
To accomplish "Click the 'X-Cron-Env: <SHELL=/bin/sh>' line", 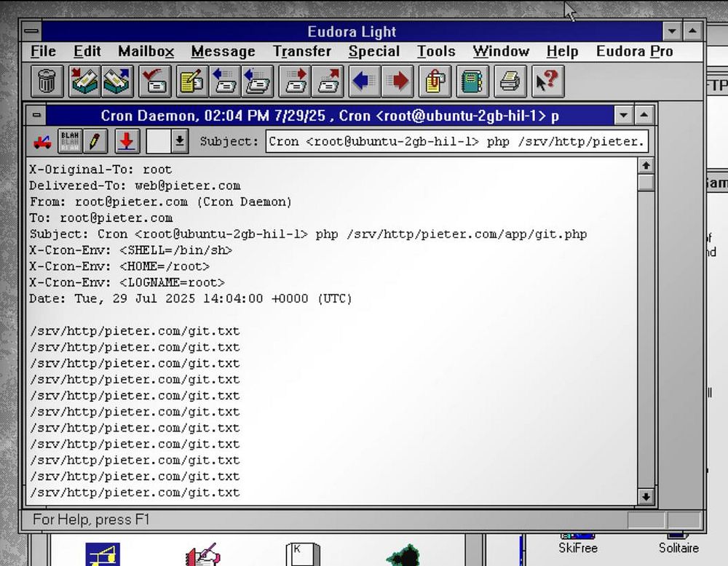I will [x=130, y=250].
